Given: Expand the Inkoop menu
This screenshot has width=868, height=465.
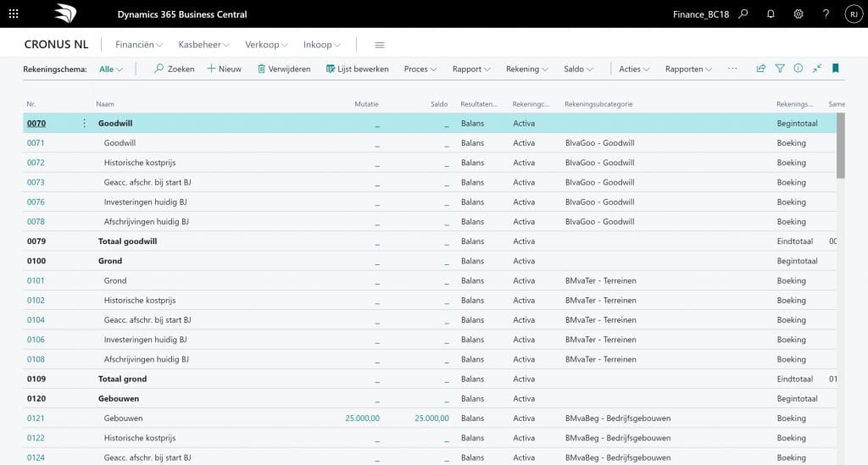Looking at the screenshot, I should [x=321, y=45].
